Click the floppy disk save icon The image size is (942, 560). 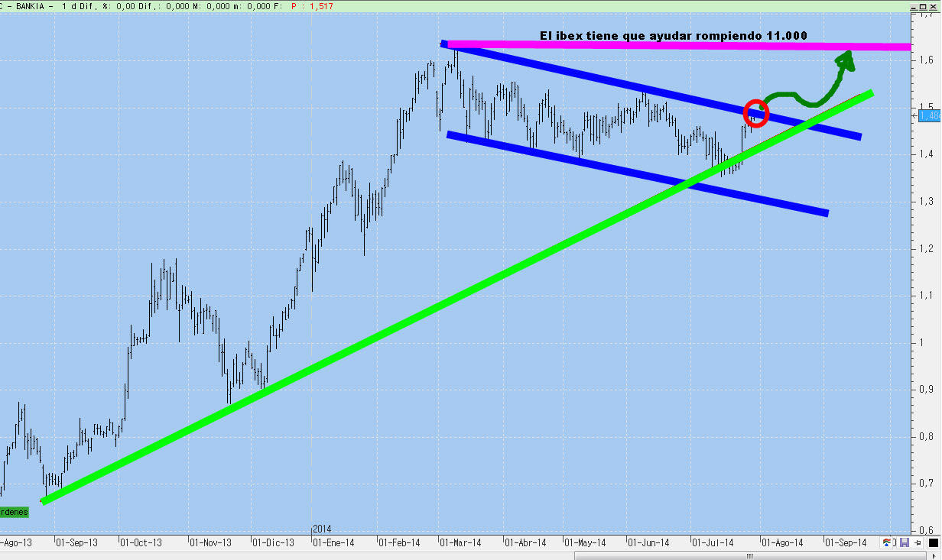coord(905,542)
